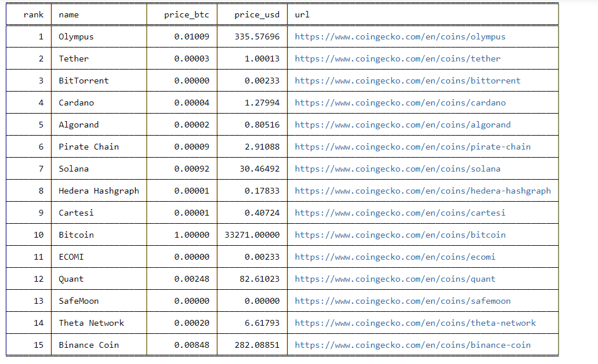Click the price_usd value 33271.00000

pyautogui.click(x=252, y=235)
